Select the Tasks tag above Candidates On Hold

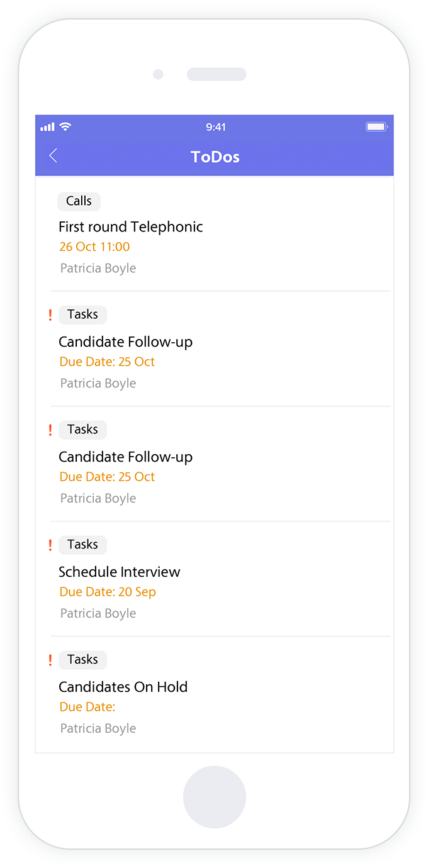(82, 660)
